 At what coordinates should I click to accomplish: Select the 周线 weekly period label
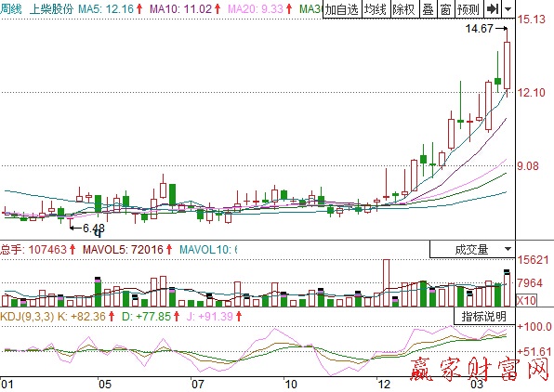11,9
